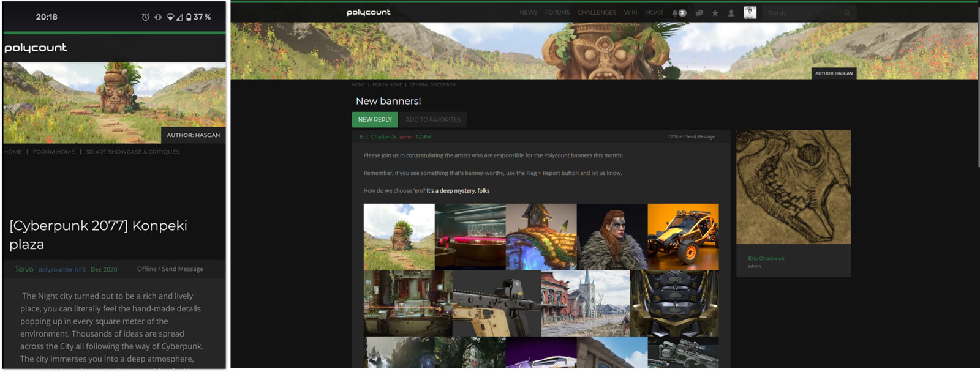
Task: Click the skull sketch avatar in the sidebar
Action: click(793, 187)
